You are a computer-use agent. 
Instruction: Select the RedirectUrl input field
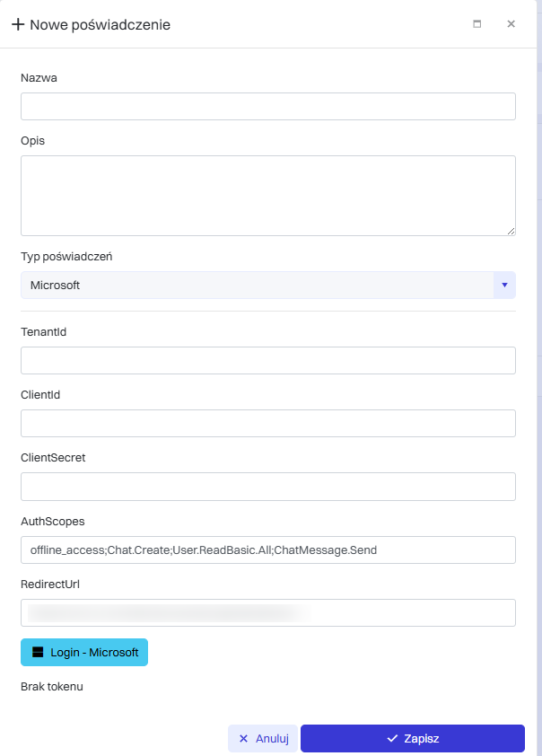coord(267,612)
